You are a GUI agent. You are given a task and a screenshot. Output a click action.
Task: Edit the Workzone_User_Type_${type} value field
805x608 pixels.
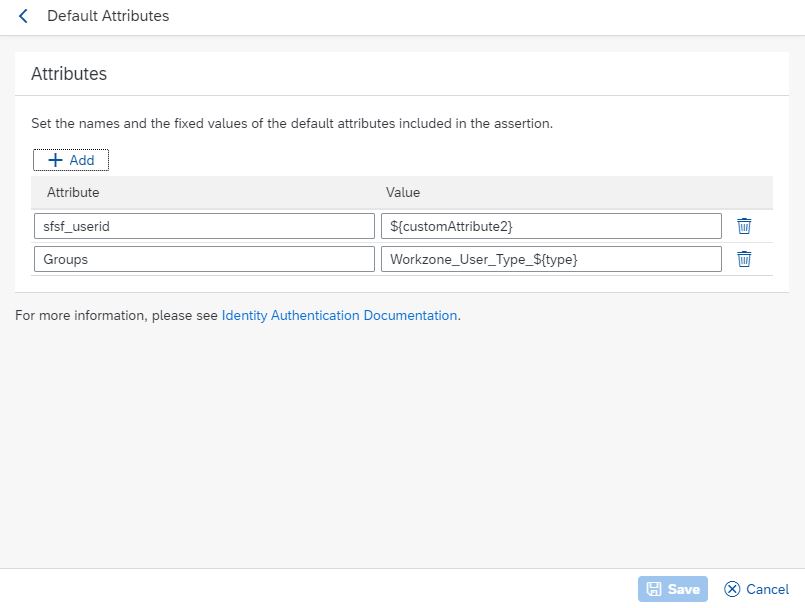pyautogui.click(x=551, y=259)
